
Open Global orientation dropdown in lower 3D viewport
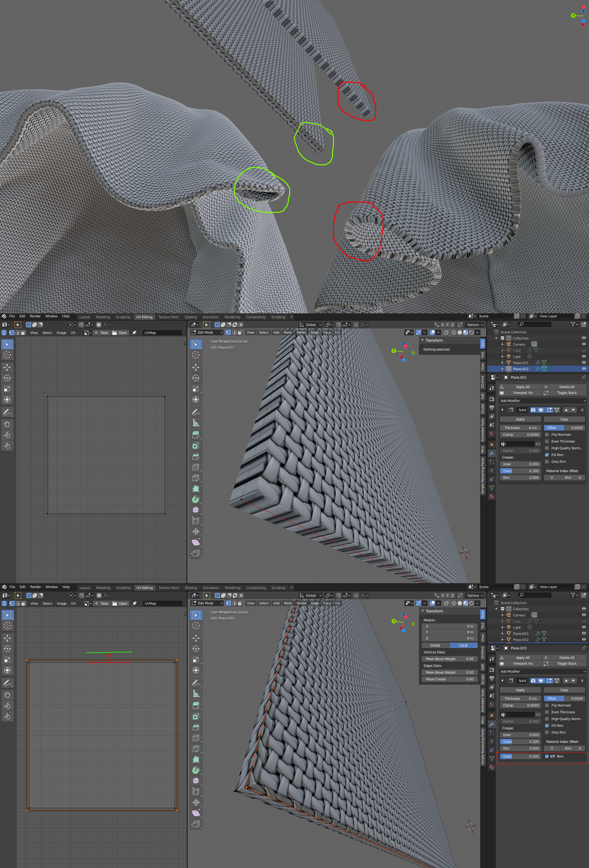pos(310,595)
